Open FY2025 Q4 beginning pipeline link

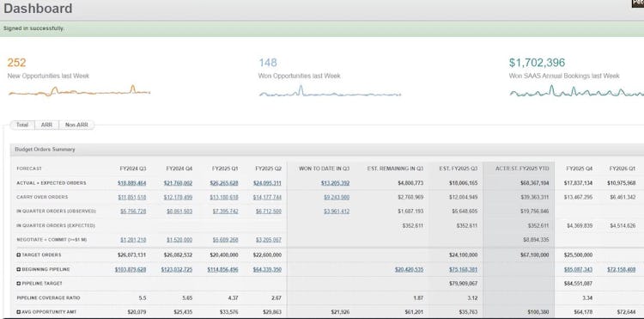click(x=578, y=270)
